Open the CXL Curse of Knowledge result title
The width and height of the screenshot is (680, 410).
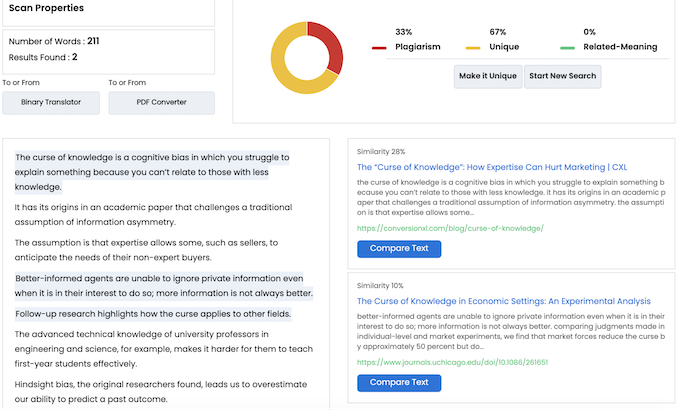click(x=492, y=167)
